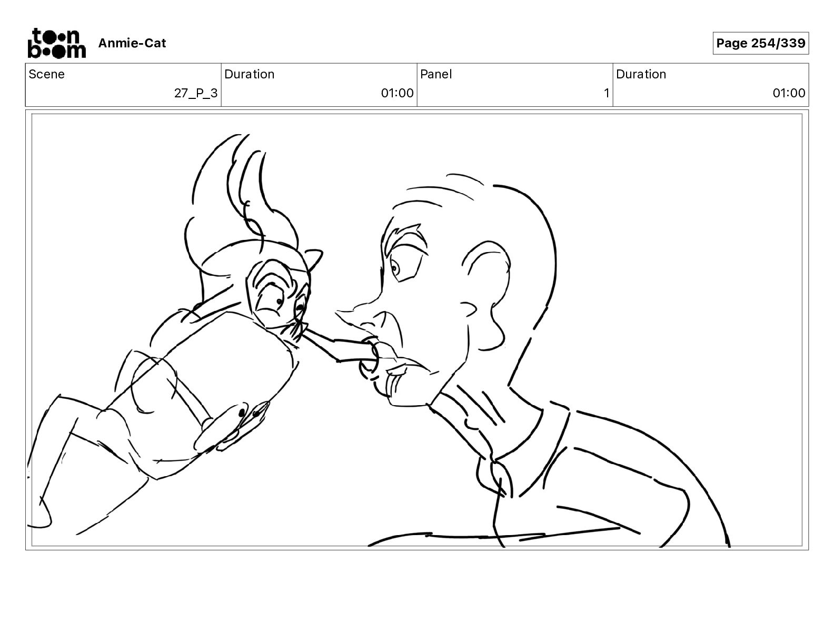Select the panel number '1'

[607, 93]
